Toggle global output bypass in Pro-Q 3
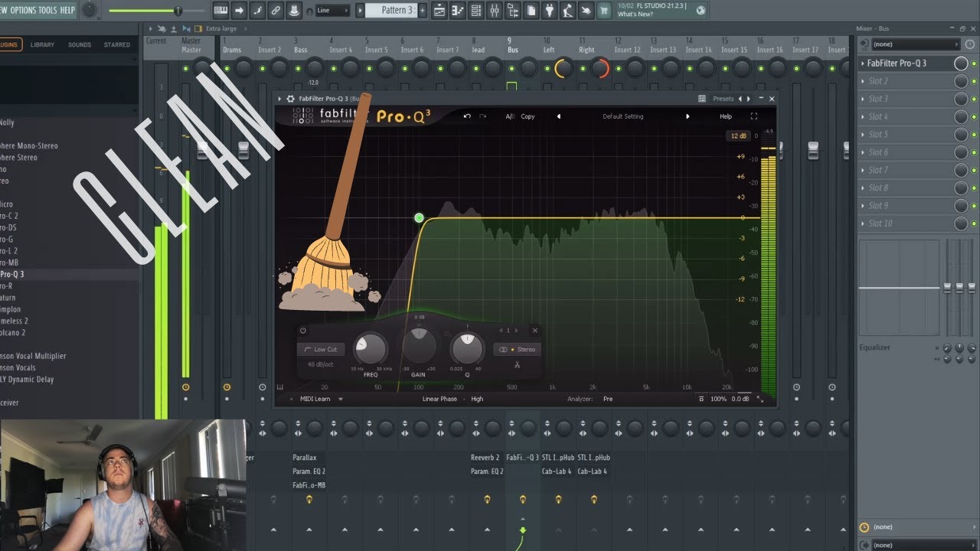This screenshot has height=551, width=980. pos(701,399)
